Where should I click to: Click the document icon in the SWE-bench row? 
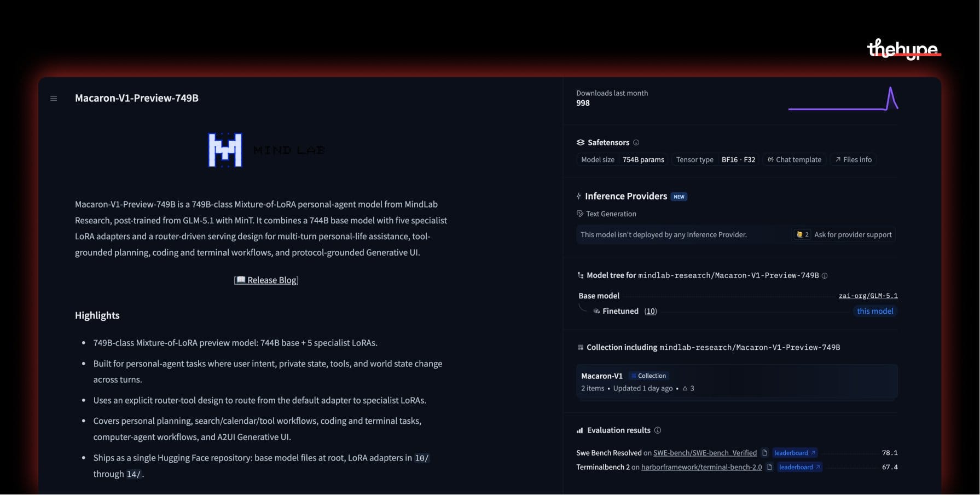[765, 453]
